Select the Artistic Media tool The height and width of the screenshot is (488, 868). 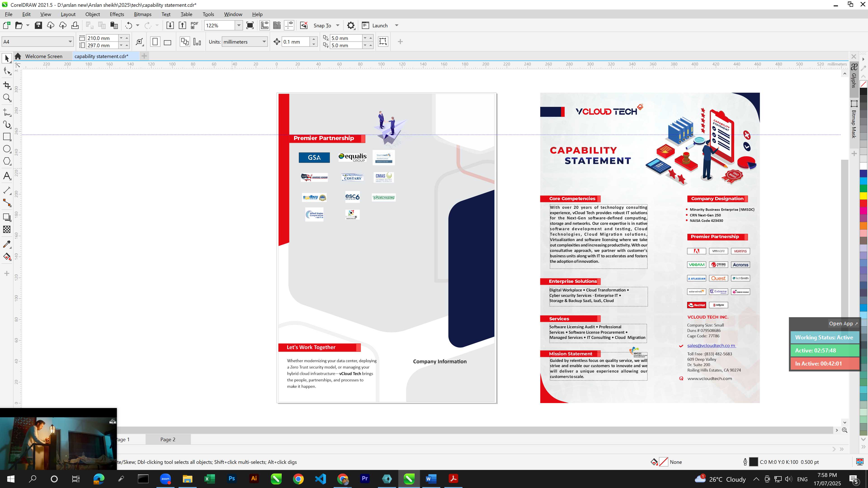(x=7, y=125)
